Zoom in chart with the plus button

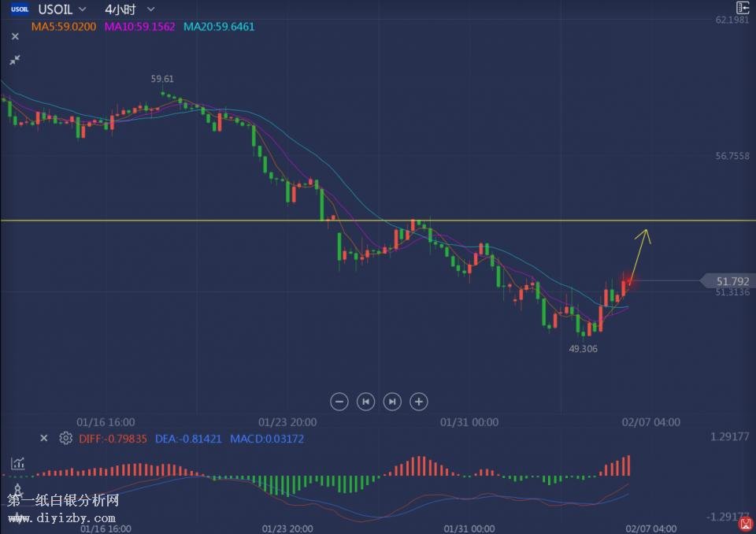point(419,402)
